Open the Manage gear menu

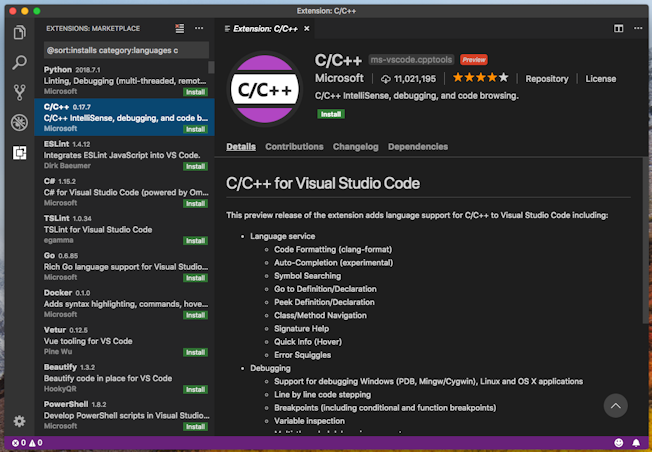click(20, 421)
